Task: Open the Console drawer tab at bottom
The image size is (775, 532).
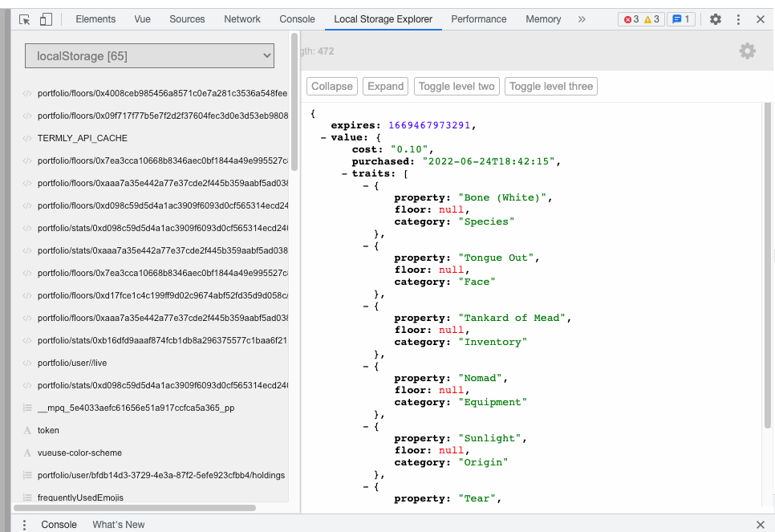Action: (x=59, y=525)
